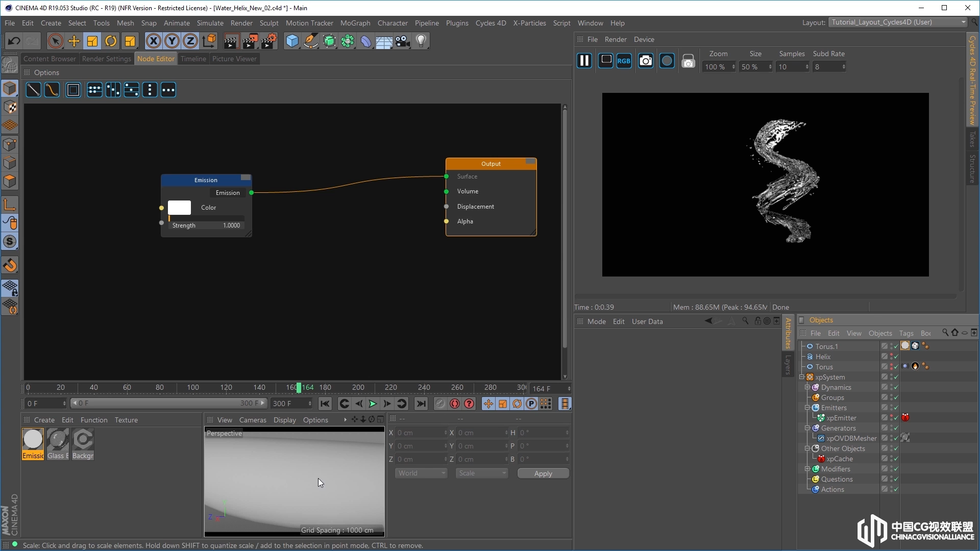This screenshot has height=551, width=980.
Task: Open the X-Particles menu
Action: [529, 23]
